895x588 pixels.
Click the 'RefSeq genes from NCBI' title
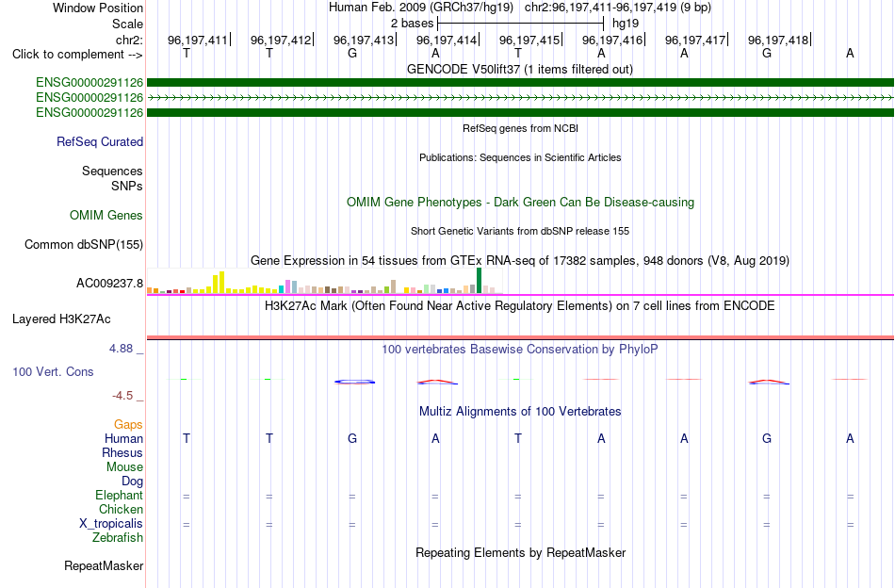coord(521,128)
